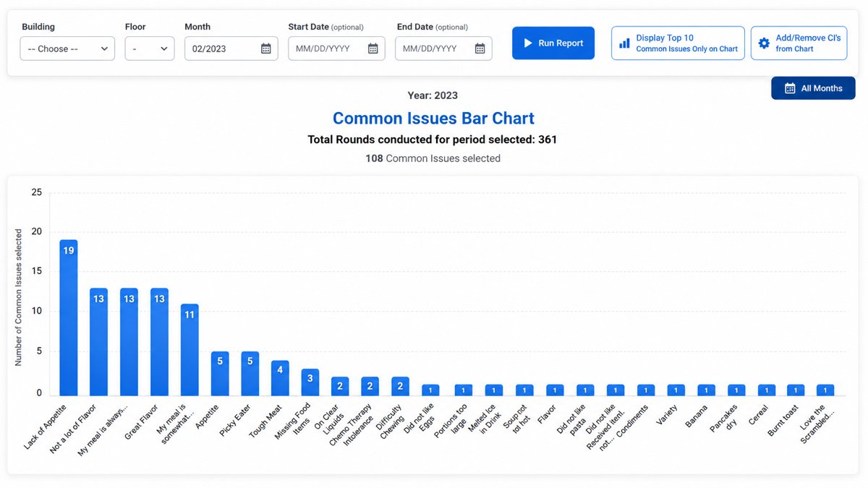The image size is (868, 488).
Task: Select the My meal is always bar
Action: pos(129,342)
